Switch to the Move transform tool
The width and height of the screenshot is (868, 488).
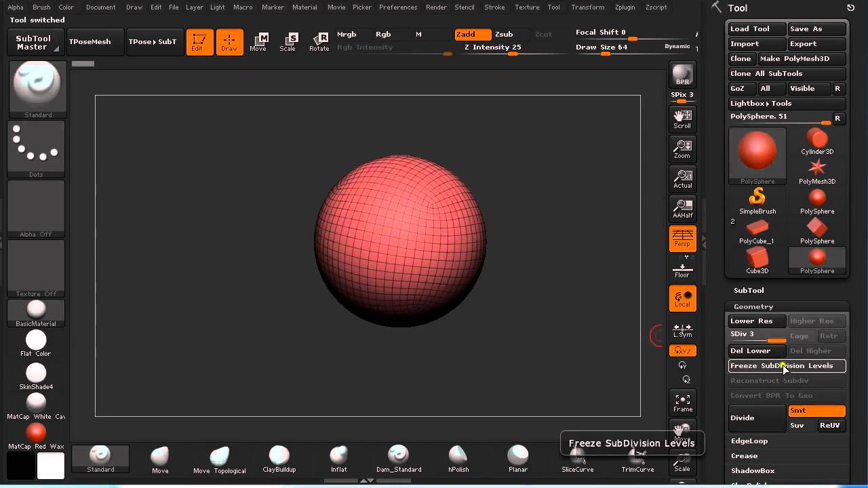258,42
